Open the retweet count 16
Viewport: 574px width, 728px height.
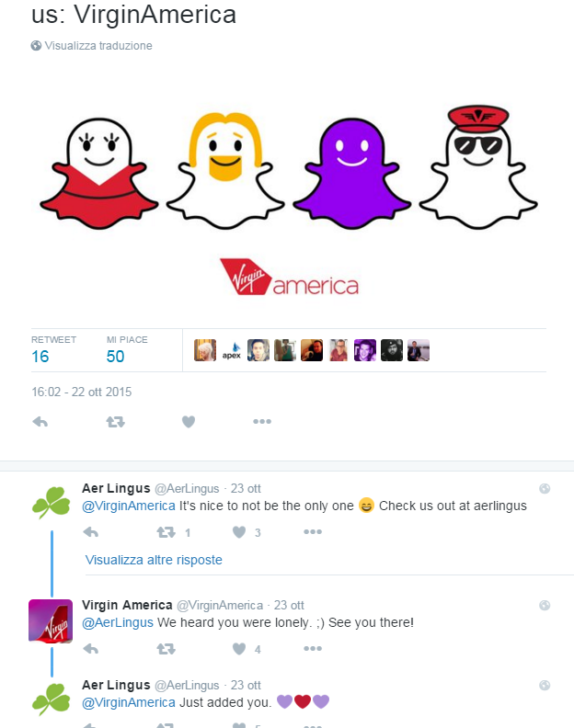point(40,357)
